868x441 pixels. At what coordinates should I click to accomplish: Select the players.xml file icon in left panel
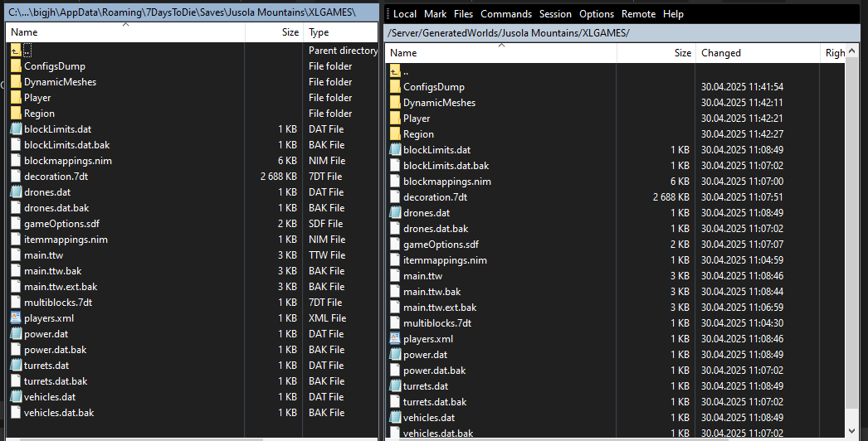pos(16,318)
